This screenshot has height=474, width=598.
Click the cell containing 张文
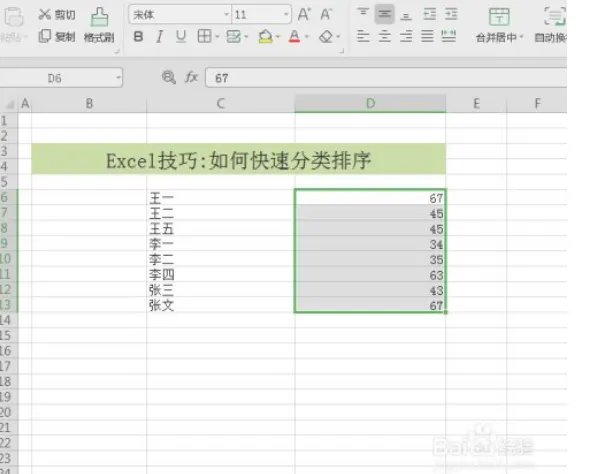220,305
